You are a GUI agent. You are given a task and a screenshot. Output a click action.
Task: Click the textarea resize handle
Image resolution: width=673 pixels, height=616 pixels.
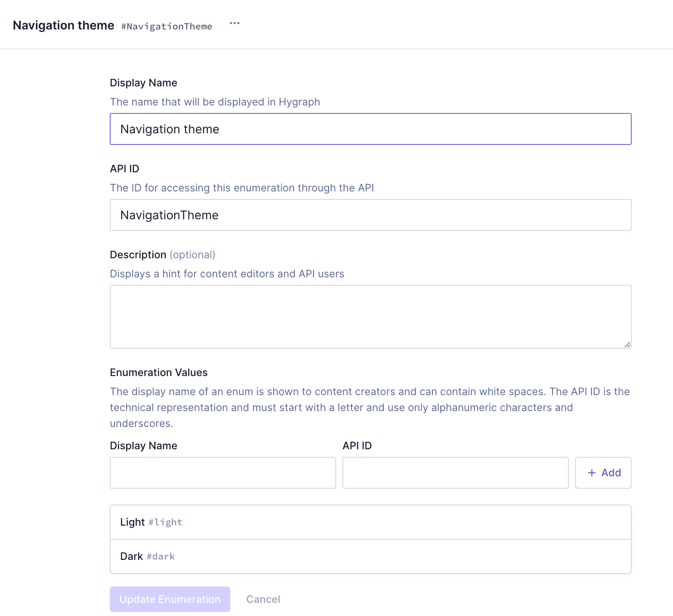[x=628, y=344]
